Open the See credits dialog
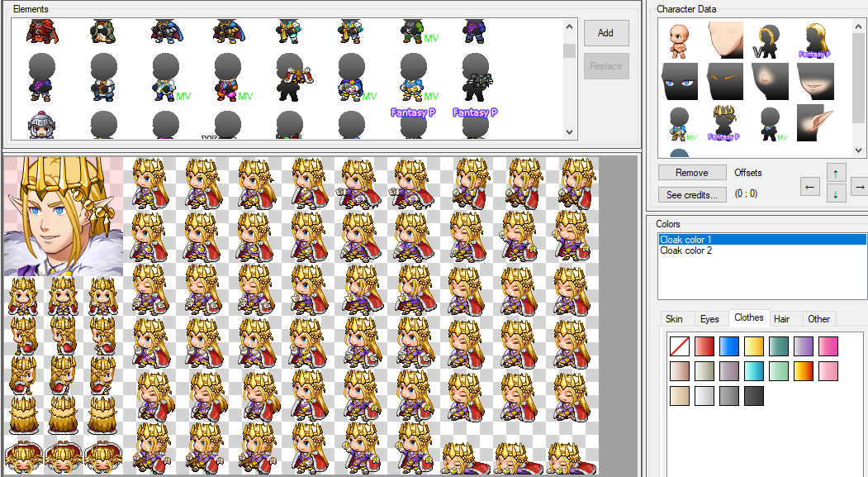 click(x=692, y=195)
